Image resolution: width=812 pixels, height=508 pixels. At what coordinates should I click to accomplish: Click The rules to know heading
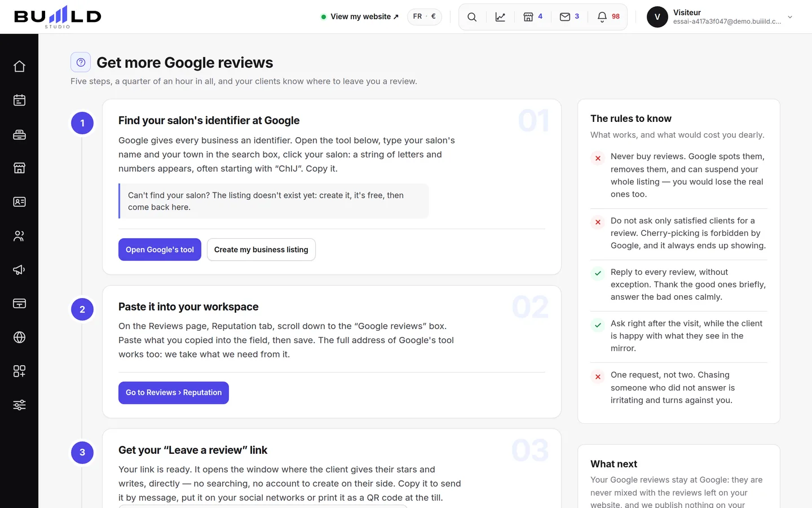[631, 119]
